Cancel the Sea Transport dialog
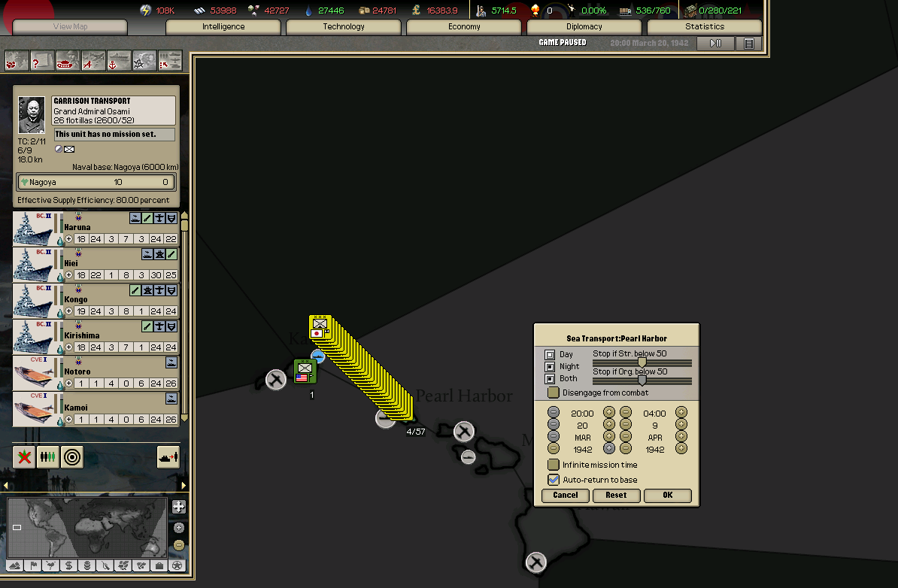Viewport: 898px width, 588px height. (x=566, y=495)
